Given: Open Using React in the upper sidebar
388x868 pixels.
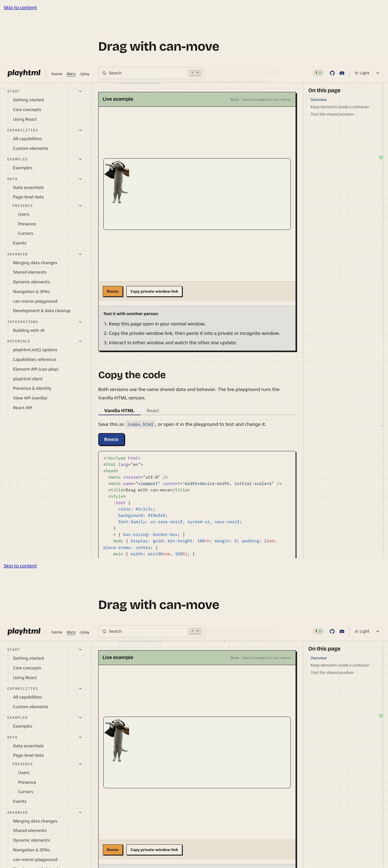Looking at the screenshot, I should (x=25, y=119).
